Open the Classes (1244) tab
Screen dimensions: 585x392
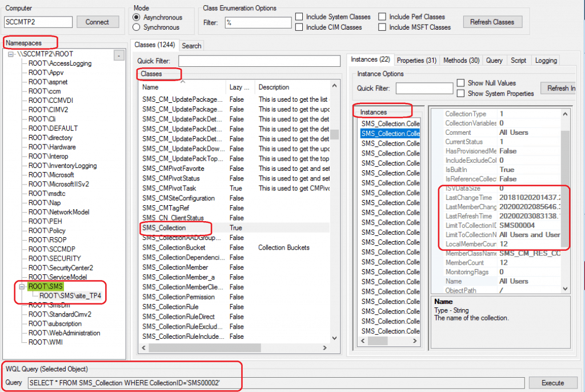tap(154, 45)
